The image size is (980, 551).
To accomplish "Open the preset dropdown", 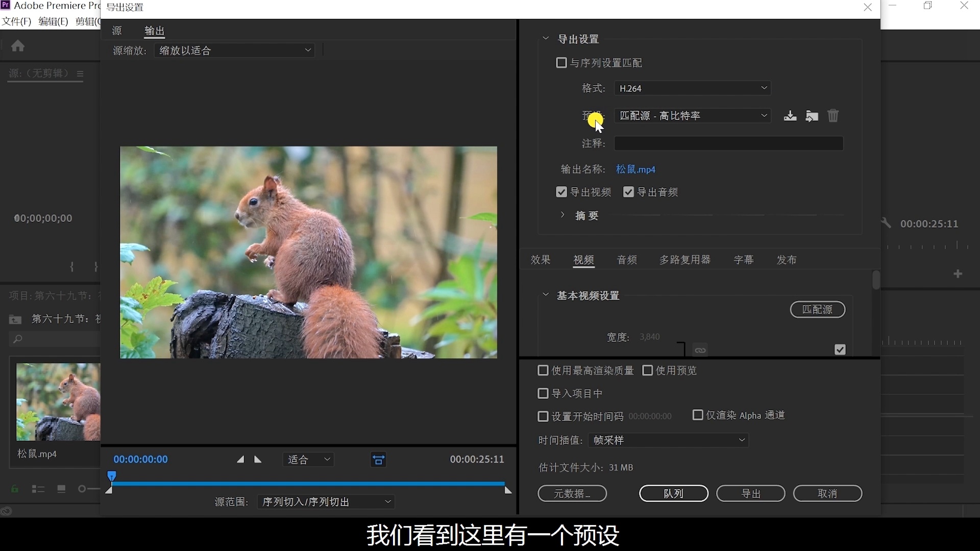I will click(693, 116).
